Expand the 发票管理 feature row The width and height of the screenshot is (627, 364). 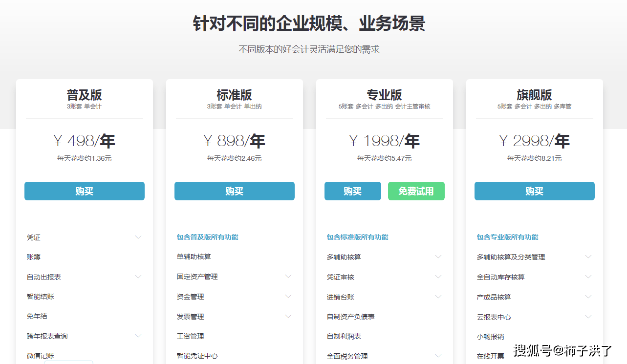coord(288,316)
